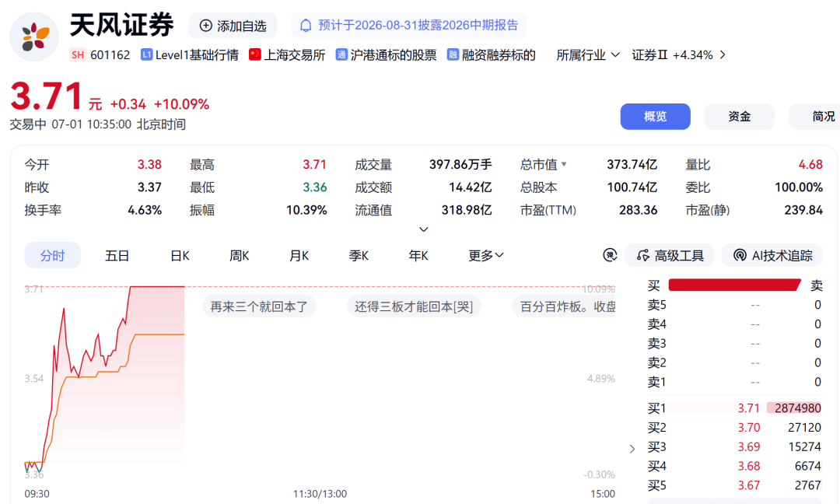Open the 2026中期报告 disclosure notice
This screenshot has height=504, width=840.
click(409, 26)
